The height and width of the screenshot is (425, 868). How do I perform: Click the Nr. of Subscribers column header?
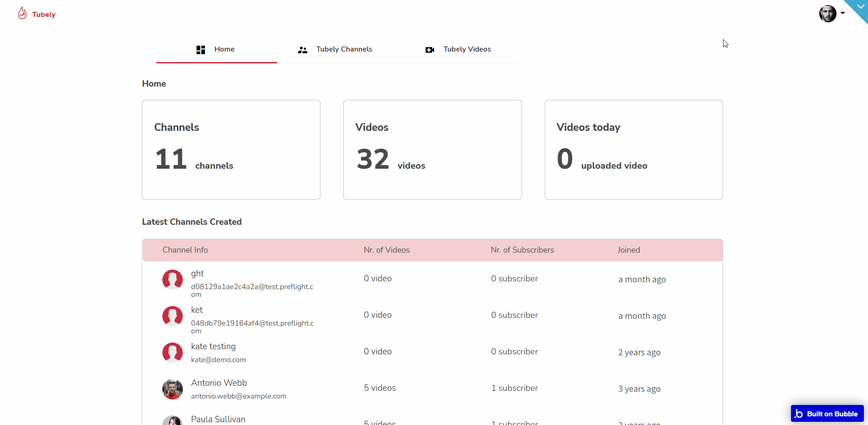(x=522, y=250)
